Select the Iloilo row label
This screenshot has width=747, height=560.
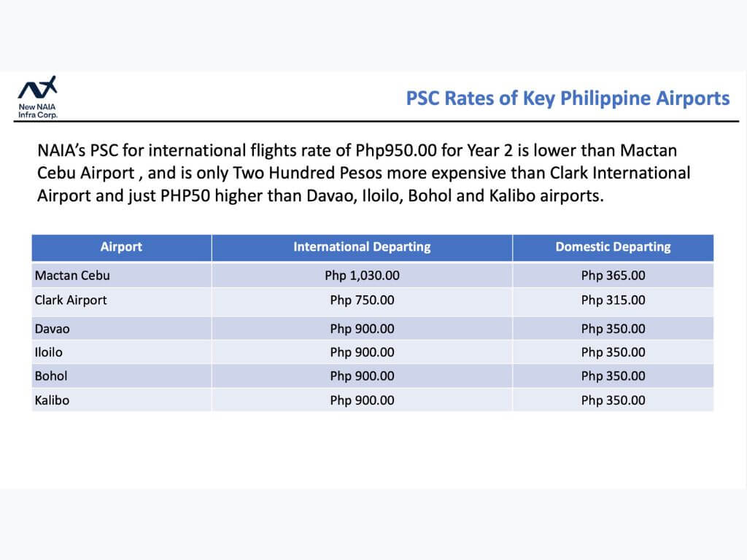pyautogui.click(x=49, y=352)
